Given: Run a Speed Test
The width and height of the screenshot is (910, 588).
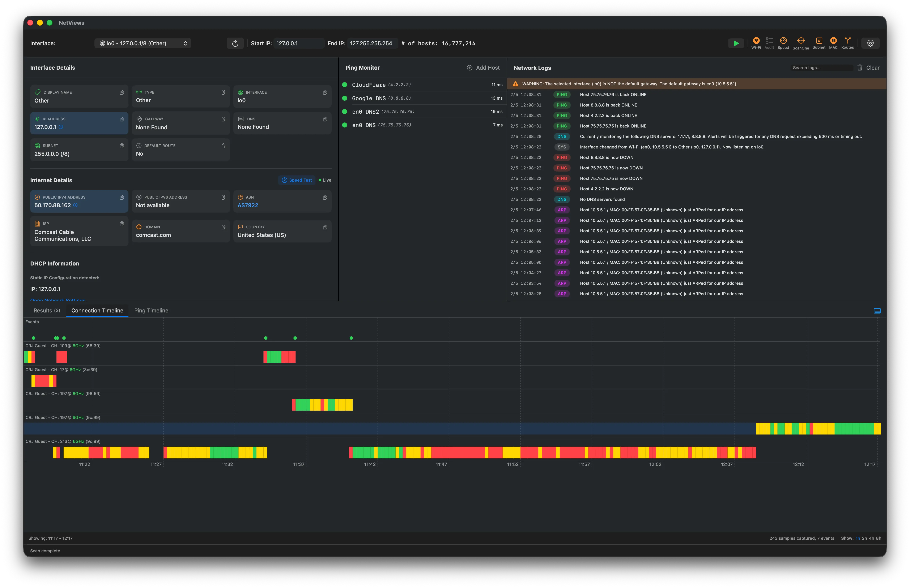Looking at the screenshot, I should [297, 180].
